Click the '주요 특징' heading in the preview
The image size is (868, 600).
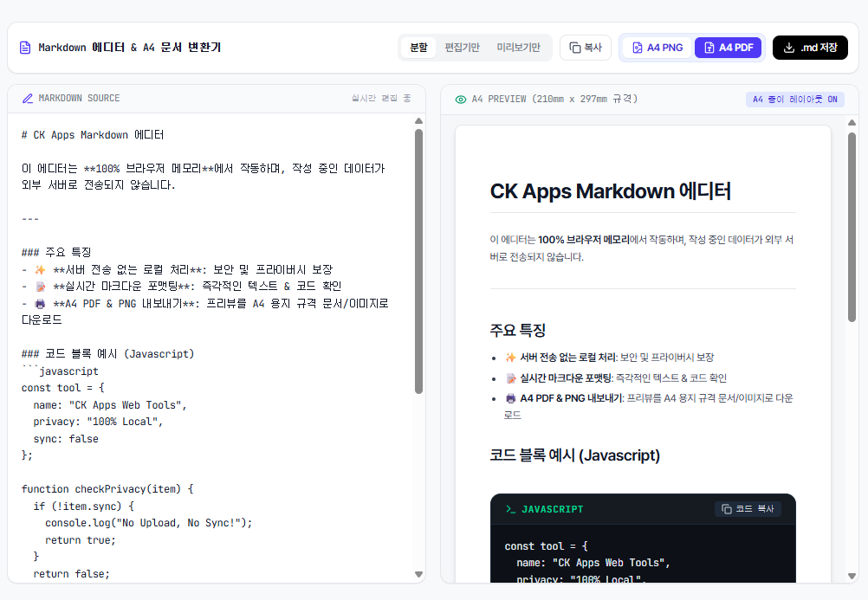tap(517, 331)
